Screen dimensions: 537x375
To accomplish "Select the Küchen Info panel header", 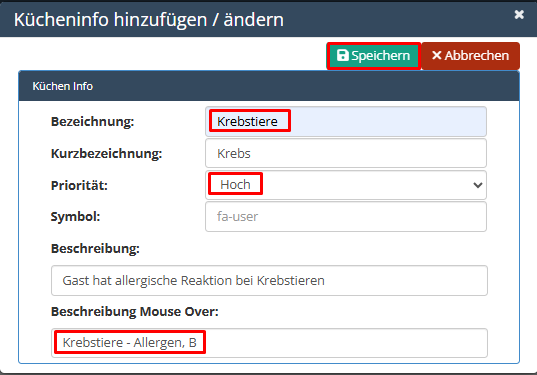I will point(269,86).
